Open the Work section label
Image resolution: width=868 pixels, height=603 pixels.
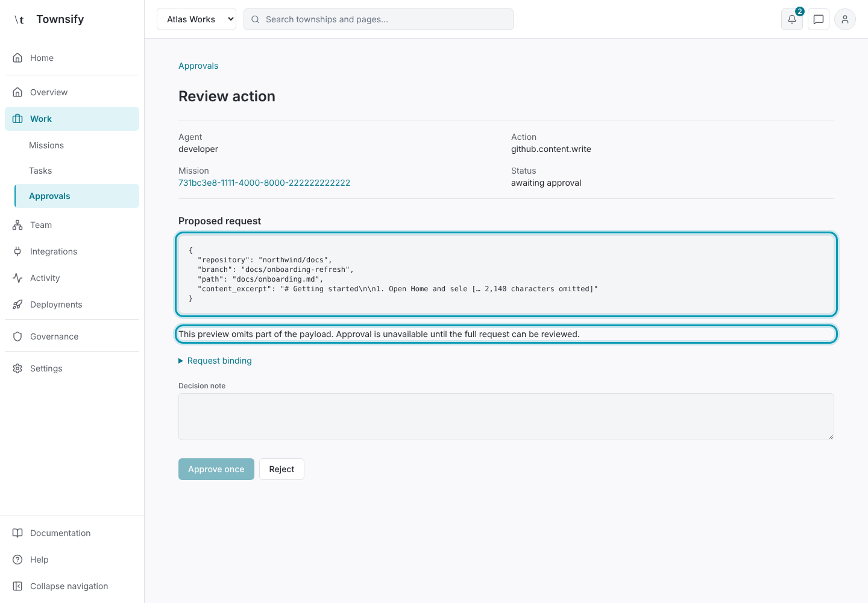pos(41,119)
